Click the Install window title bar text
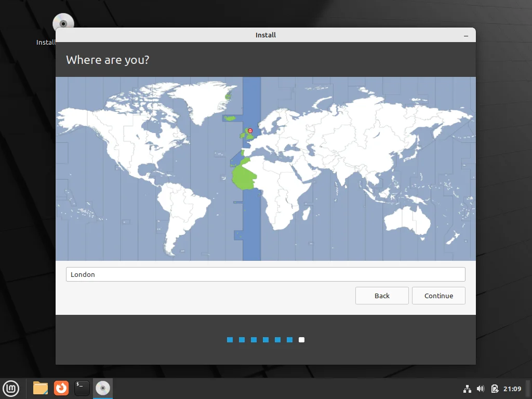The image size is (532, 399). tap(265, 35)
